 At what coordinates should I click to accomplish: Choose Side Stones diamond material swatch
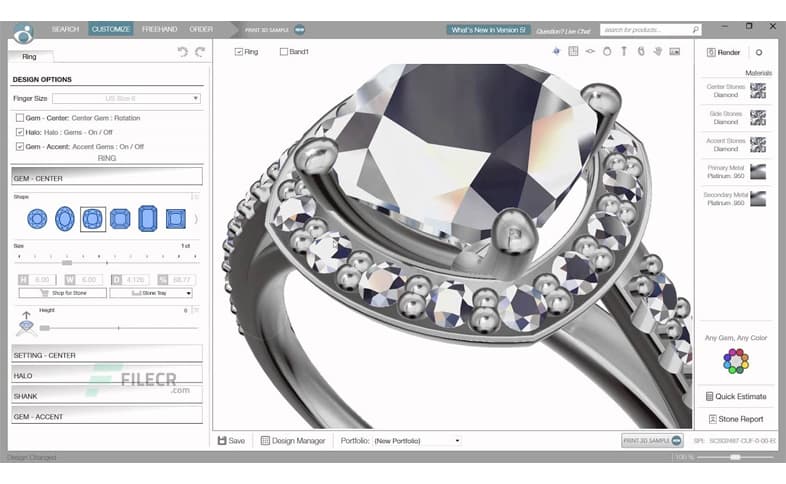[x=758, y=118]
